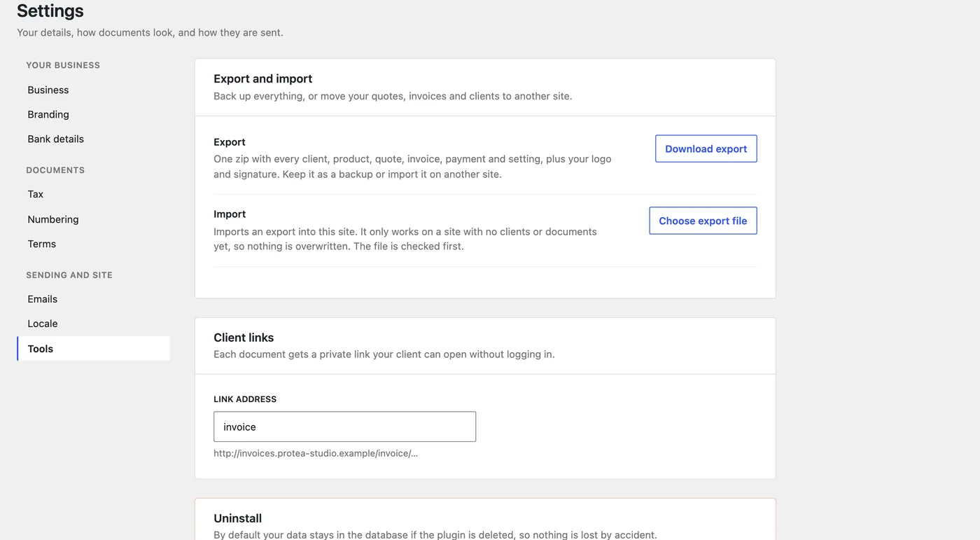The width and height of the screenshot is (980, 540).
Task: Click the Uninstall section heading
Action: click(x=237, y=518)
